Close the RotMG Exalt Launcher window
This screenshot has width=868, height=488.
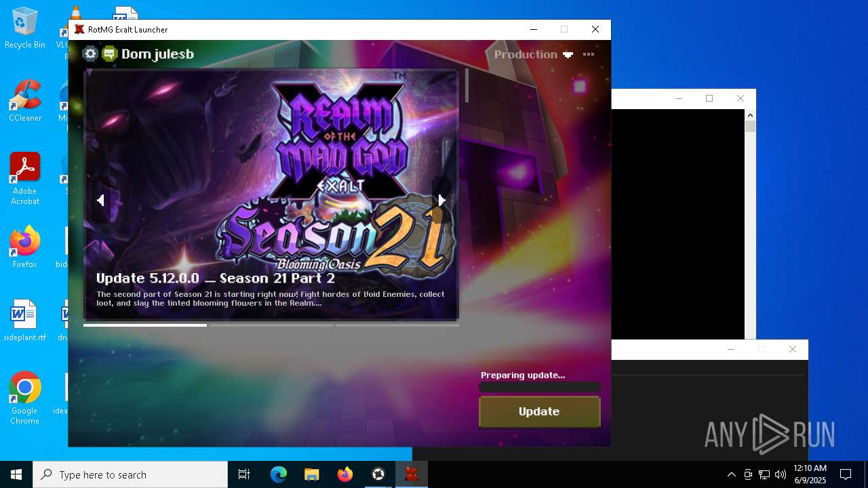coord(595,29)
